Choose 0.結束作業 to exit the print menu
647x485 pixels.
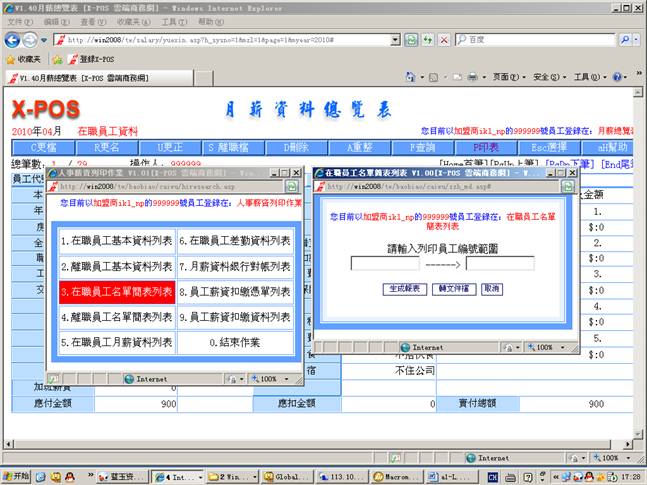point(236,342)
